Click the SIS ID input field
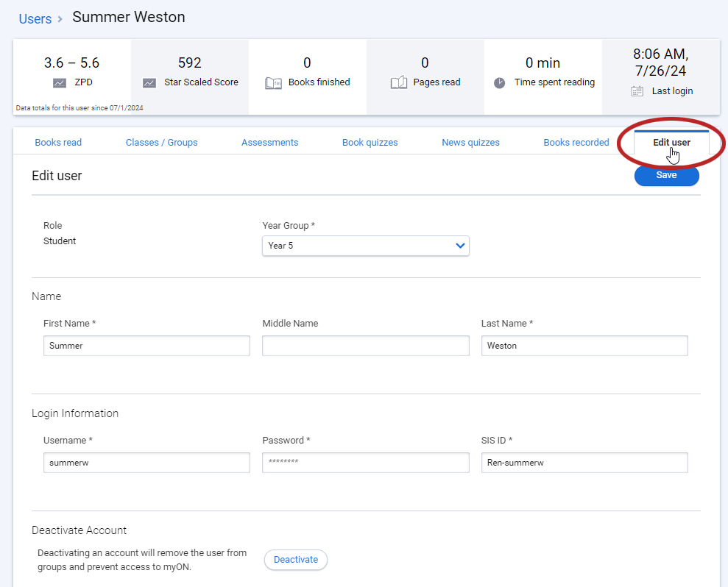The width and height of the screenshot is (728, 587). click(584, 463)
